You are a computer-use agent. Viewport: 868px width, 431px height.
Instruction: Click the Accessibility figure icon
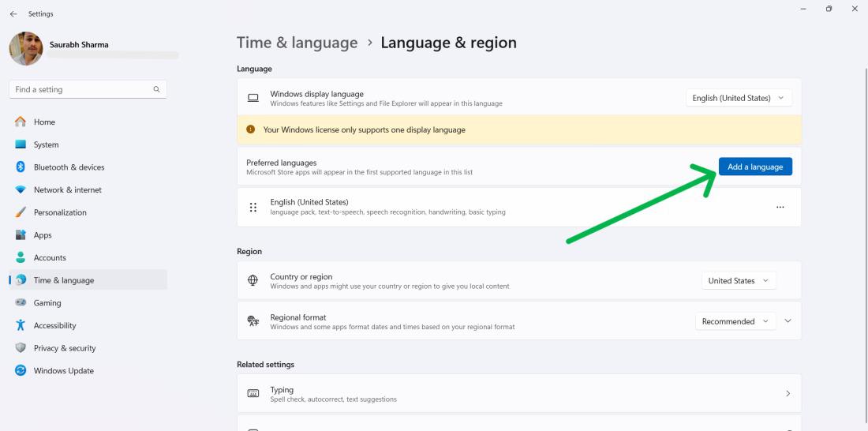point(21,325)
